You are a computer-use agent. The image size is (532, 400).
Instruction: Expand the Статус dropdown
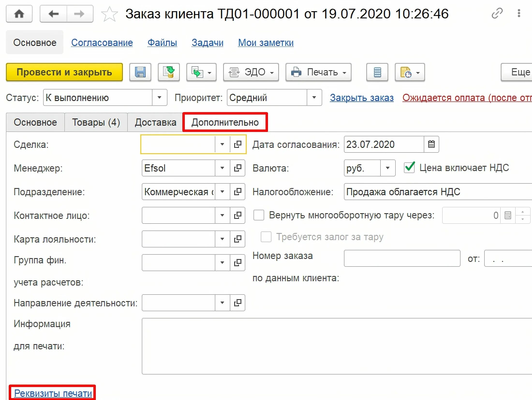coord(159,98)
